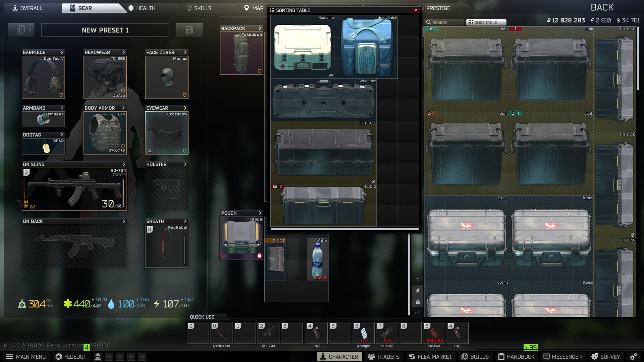Expand the BODY ARMOR slot arrow

tap(123, 108)
